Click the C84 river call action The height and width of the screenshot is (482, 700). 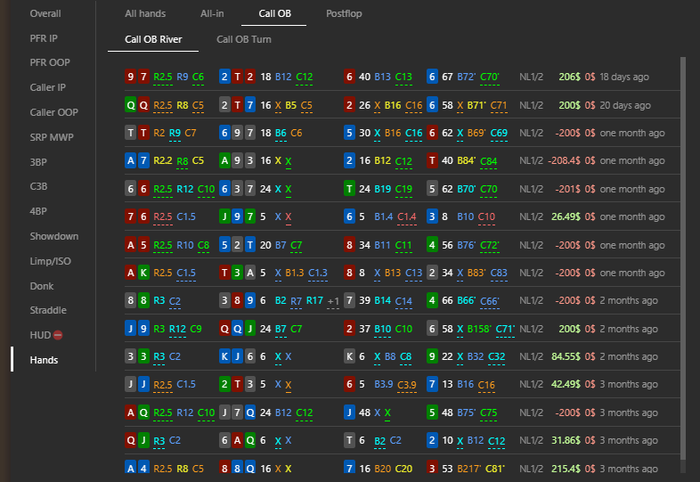[x=488, y=161]
